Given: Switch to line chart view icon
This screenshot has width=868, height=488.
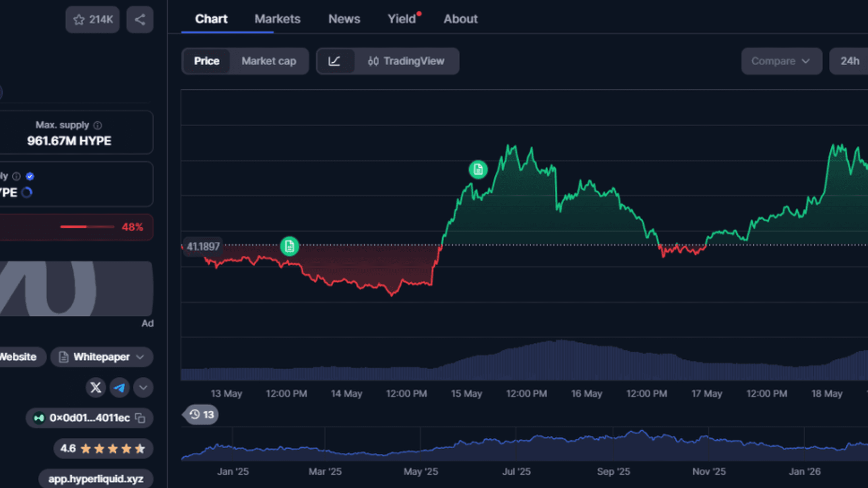Looking at the screenshot, I should (x=335, y=61).
